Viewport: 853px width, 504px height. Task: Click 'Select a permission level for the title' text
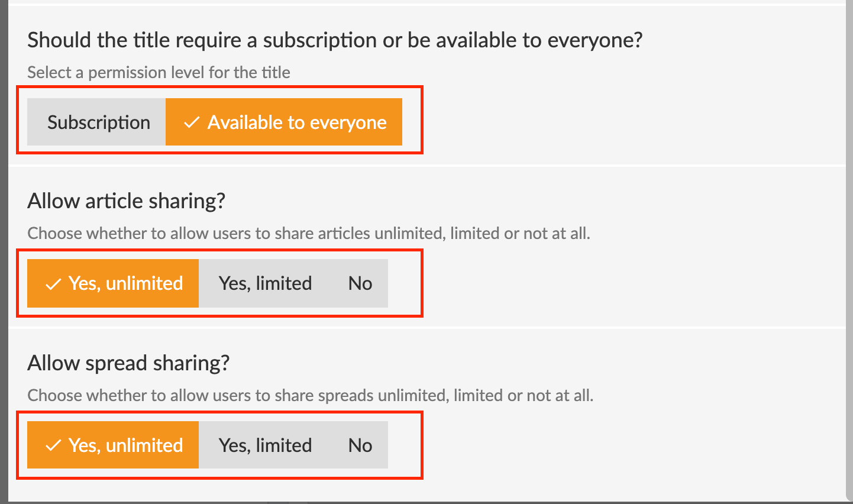(159, 73)
